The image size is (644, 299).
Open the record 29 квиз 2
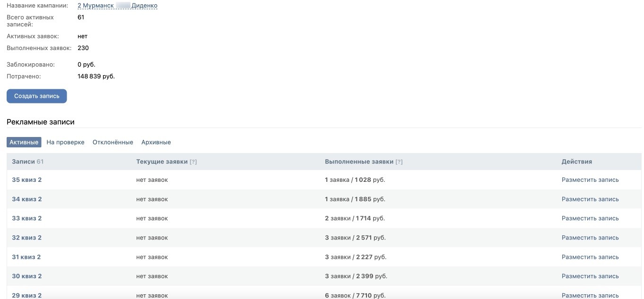27,296
